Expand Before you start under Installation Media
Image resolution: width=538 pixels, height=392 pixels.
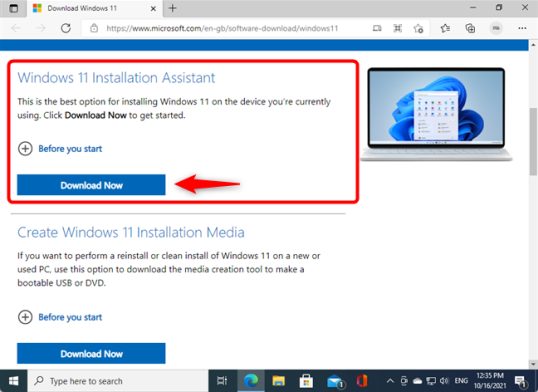pos(60,317)
